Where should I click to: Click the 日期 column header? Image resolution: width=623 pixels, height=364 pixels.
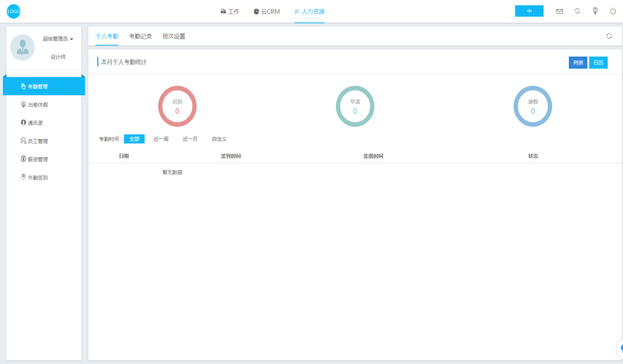click(x=124, y=156)
